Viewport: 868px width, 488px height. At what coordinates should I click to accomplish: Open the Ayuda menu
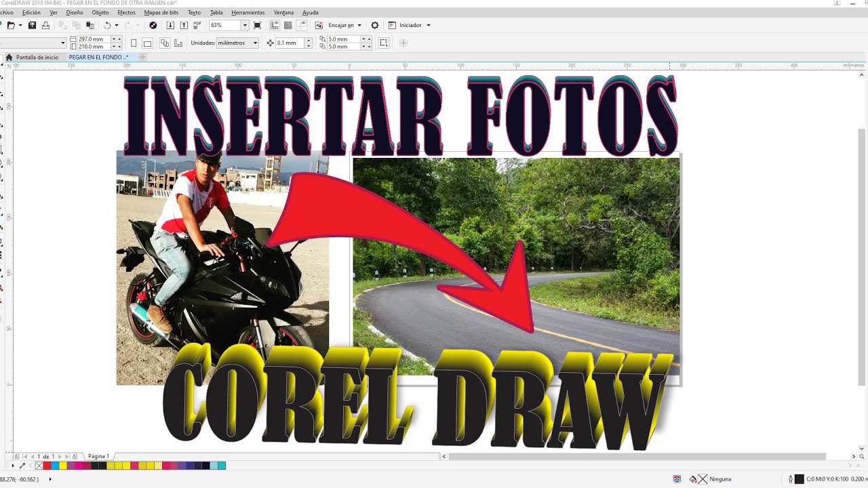coord(310,12)
